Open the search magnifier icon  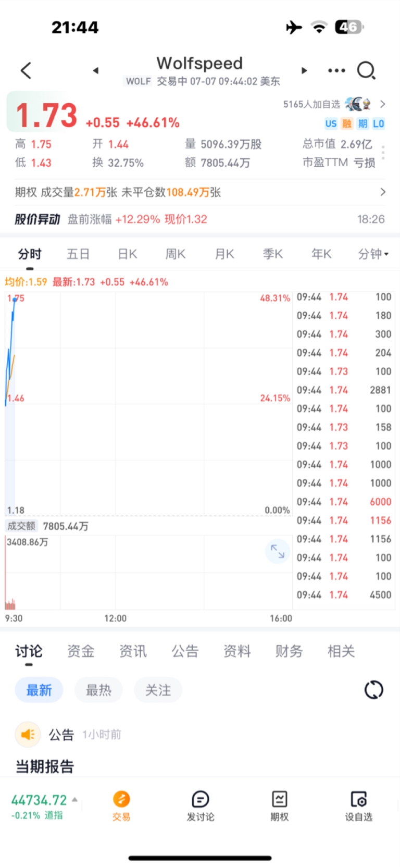point(366,70)
